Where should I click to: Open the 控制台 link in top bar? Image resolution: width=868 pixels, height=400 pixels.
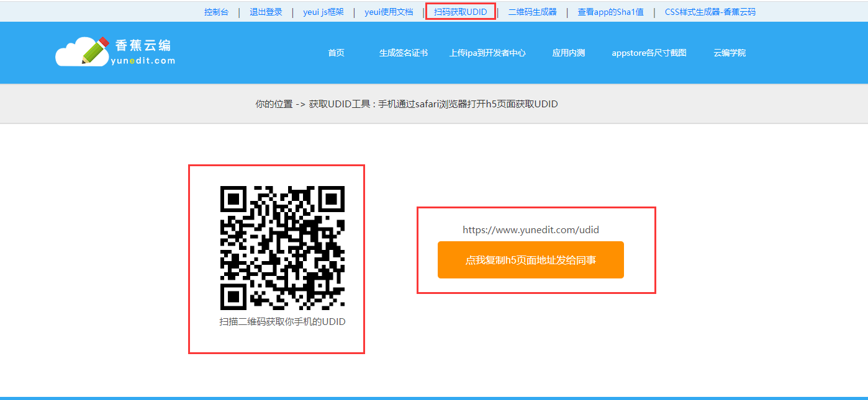[216, 12]
